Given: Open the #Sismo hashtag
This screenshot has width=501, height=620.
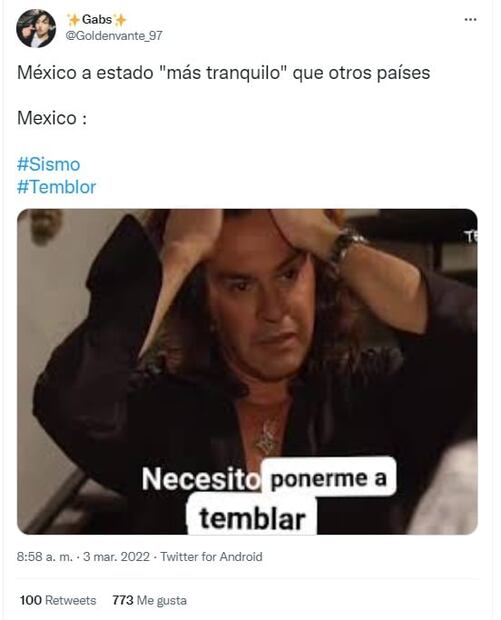Looking at the screenshot, I should click(48, 164).
